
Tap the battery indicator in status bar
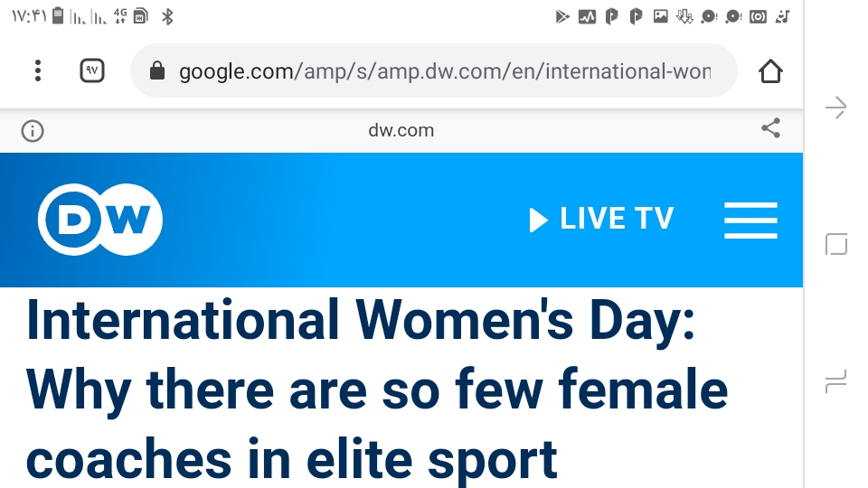[58, 16]
